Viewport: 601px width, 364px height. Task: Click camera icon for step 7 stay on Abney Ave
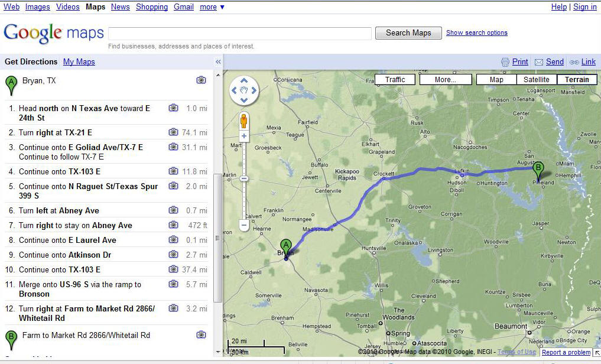[x=174, y=225]
